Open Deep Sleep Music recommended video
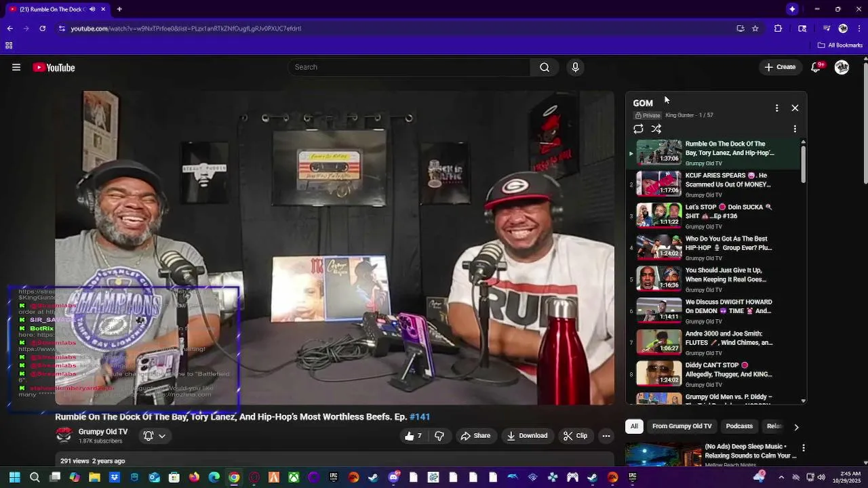The height and width of the screenshot is (488, 868). [x=751, y=451]
